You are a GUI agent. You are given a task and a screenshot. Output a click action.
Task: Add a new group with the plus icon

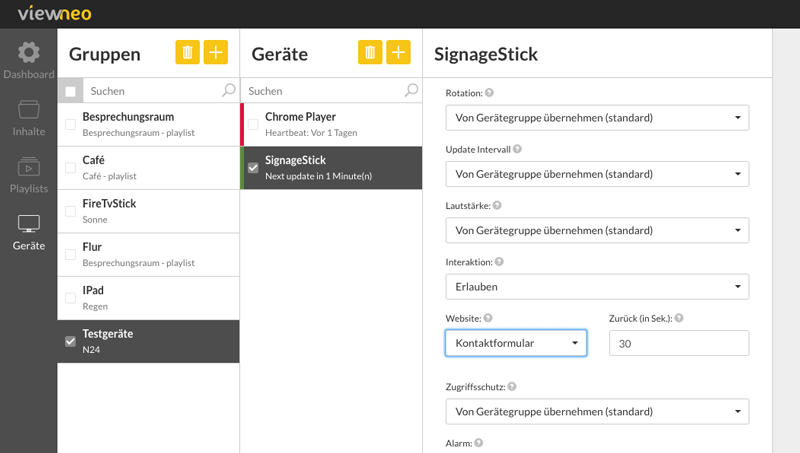click(x=216, y=52)
